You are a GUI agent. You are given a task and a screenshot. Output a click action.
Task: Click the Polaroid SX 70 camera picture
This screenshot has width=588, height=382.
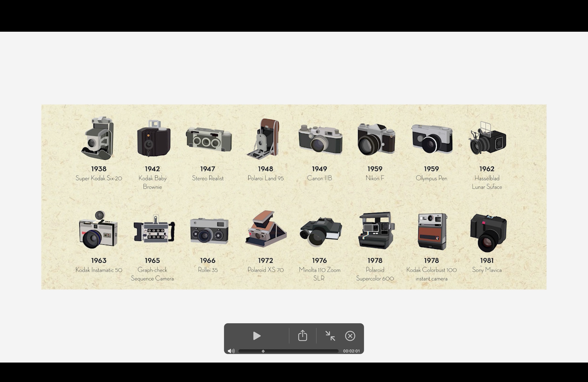[266, 229]
